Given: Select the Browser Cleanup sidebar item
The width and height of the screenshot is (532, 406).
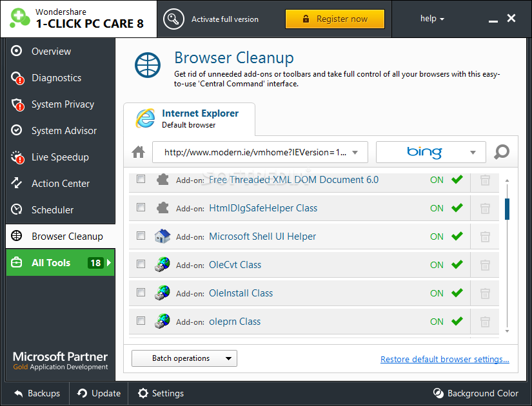Looking at the screenshot, I should click(61, 236).
